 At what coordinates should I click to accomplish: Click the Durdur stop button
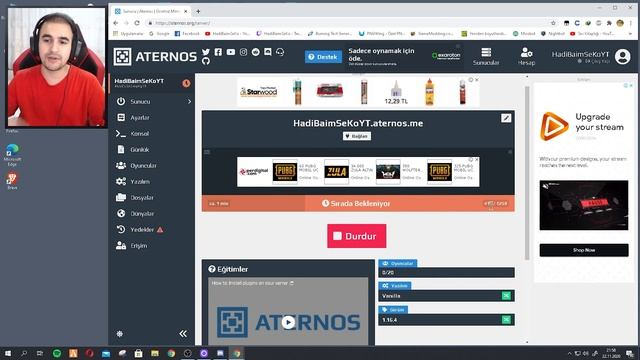[x=357, y=236]
